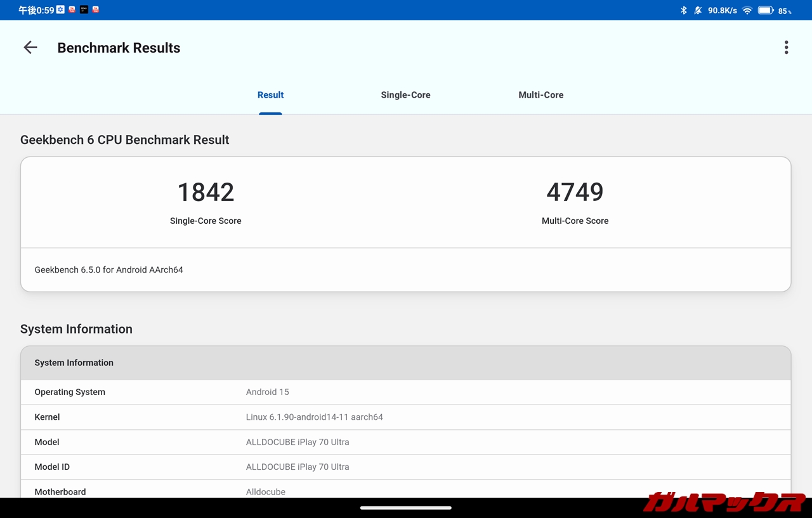Tap the muted bell status icon
Viewport: 812px width, 518px height.
(698, 10)
